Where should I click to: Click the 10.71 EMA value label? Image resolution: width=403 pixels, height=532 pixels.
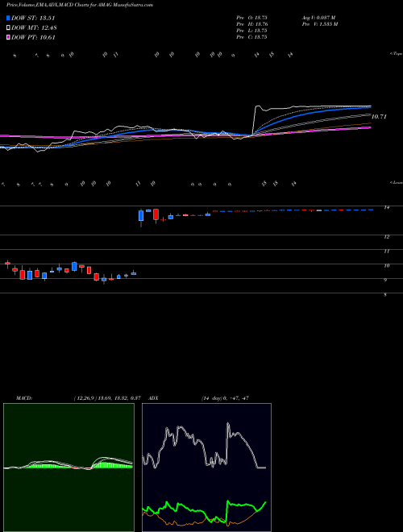coord(380,117)
